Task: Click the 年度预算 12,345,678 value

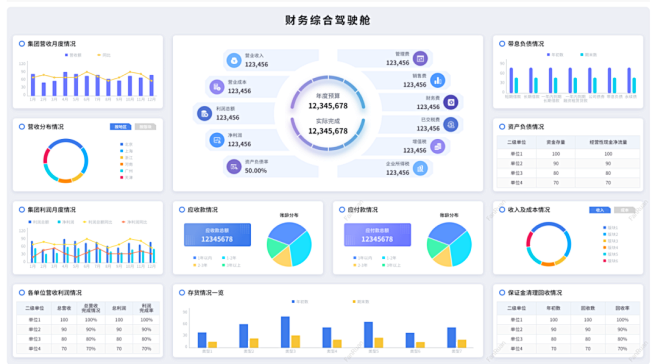Action: pos(328,106)
